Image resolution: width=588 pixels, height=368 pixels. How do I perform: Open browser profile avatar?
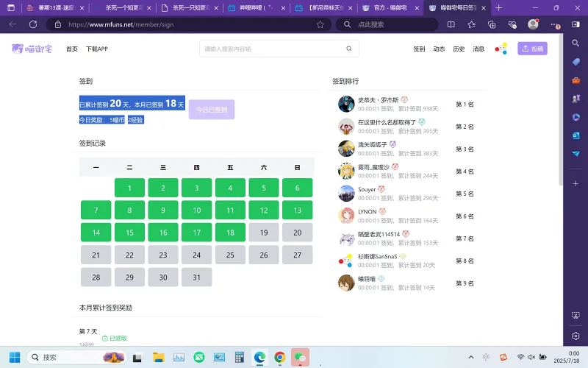click(x=533, y=24)
